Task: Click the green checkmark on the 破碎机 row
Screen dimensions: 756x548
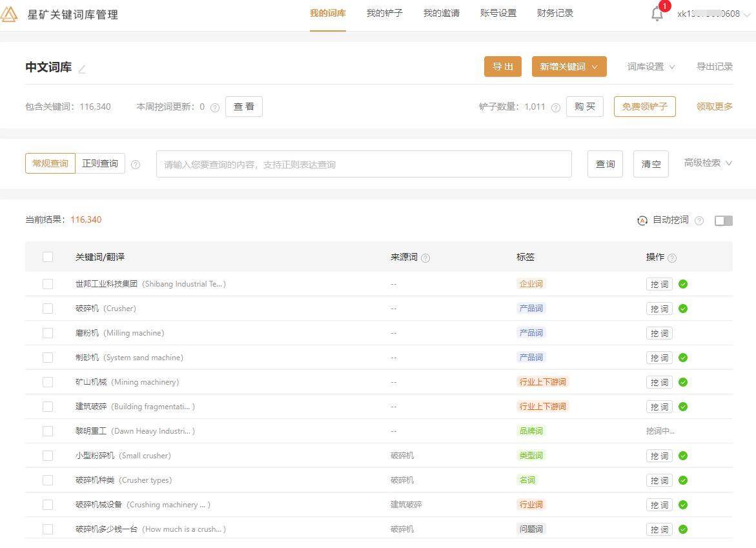Action: 682,308
